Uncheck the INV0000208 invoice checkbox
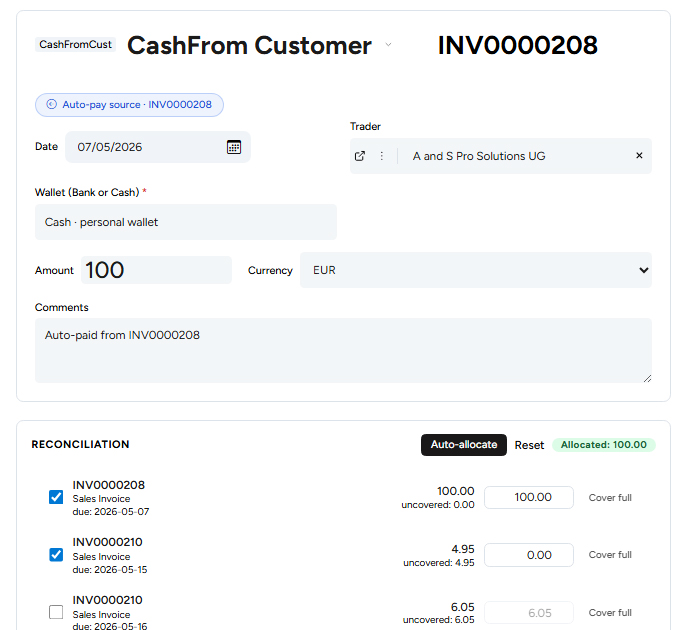 coord(56,497)
